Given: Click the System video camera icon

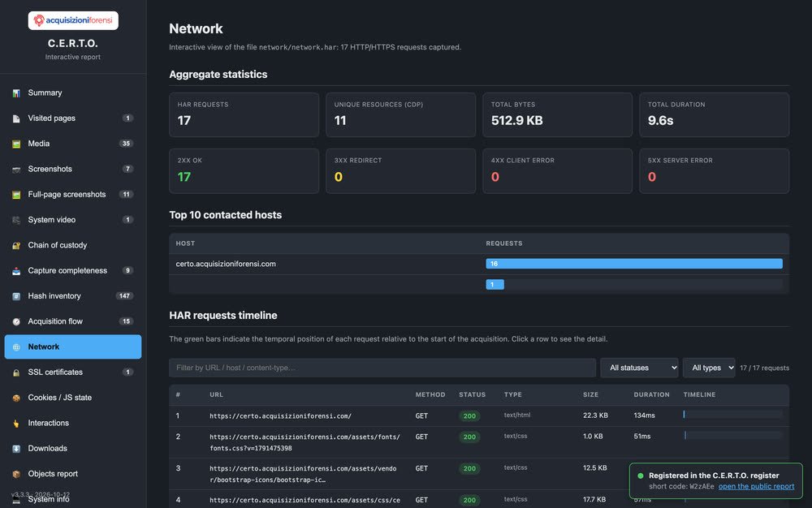Looking at the screenshot, I should coord(16,220).
